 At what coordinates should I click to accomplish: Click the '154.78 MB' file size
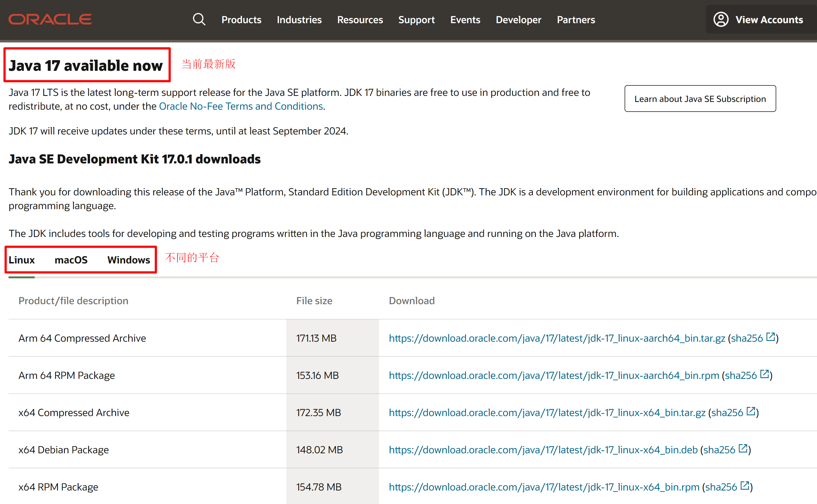[x=319, y=487]
